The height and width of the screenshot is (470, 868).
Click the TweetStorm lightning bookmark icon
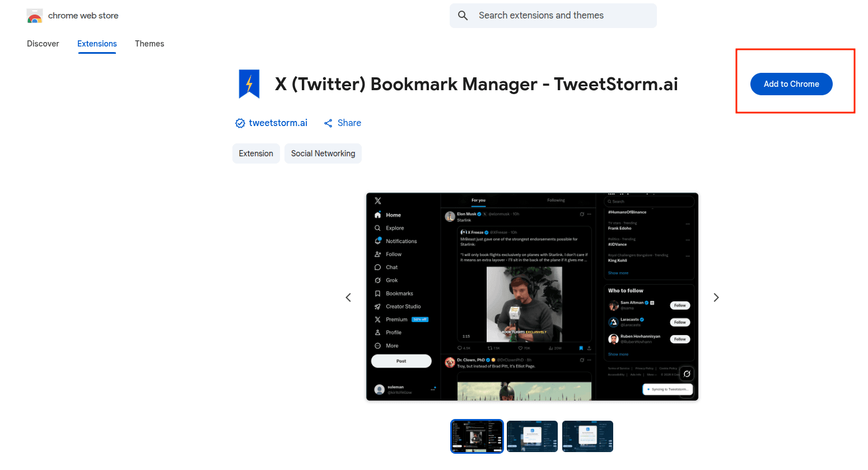pos(249,84)
